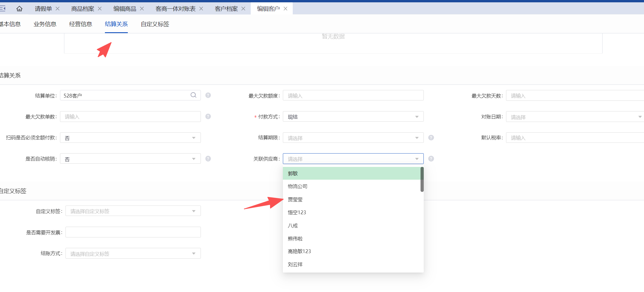Click help icon beside 最大欠款单数

(208, 116)
